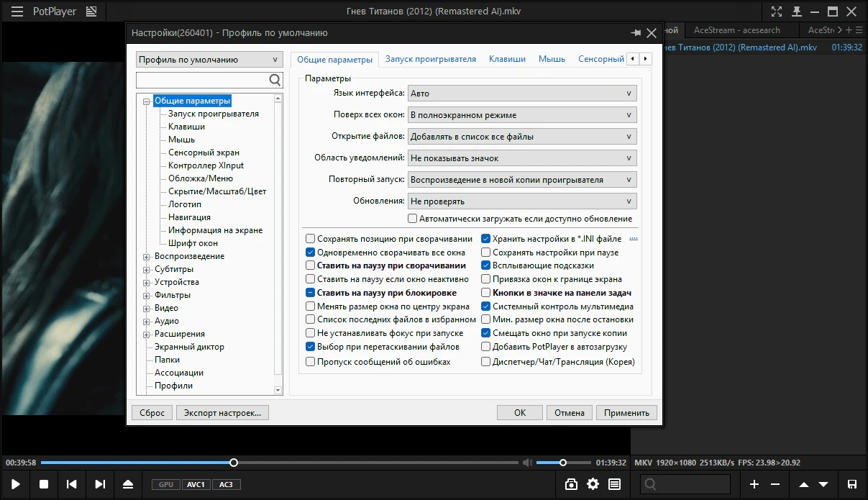Click the 'Применить' button
This screenshot has width=868, height=500.
tap(626, 412)
